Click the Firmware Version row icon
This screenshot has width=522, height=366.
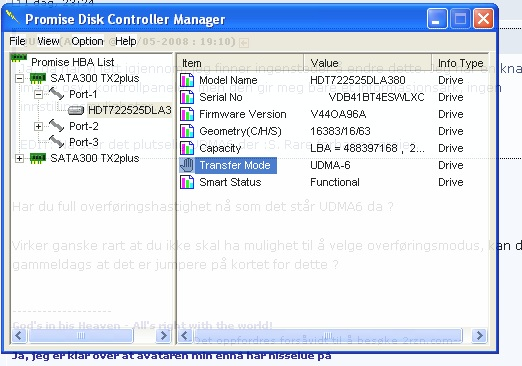click(x=187, y=114)
